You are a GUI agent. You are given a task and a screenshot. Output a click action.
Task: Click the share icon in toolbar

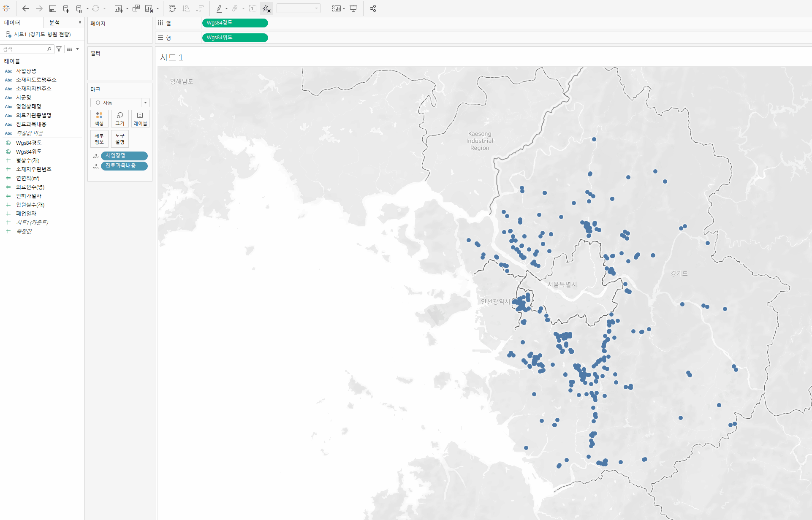(x=373, y=8)
